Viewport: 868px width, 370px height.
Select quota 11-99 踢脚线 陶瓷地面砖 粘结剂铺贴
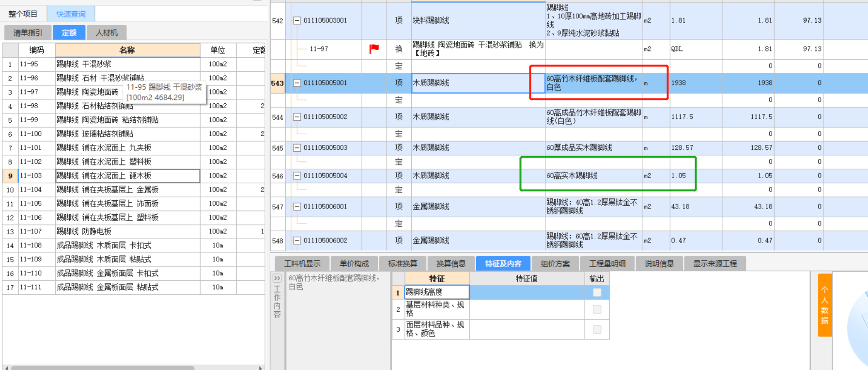coord(128,120)
